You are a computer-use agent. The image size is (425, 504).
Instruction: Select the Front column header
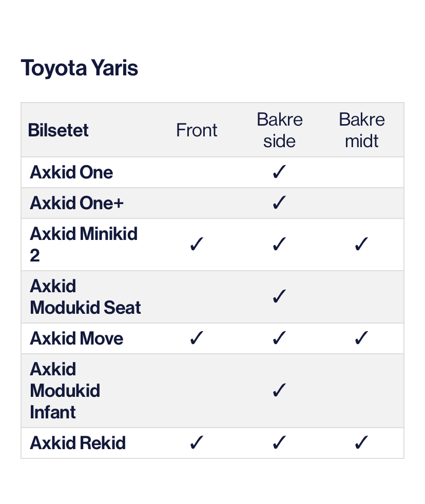[197, 130]
